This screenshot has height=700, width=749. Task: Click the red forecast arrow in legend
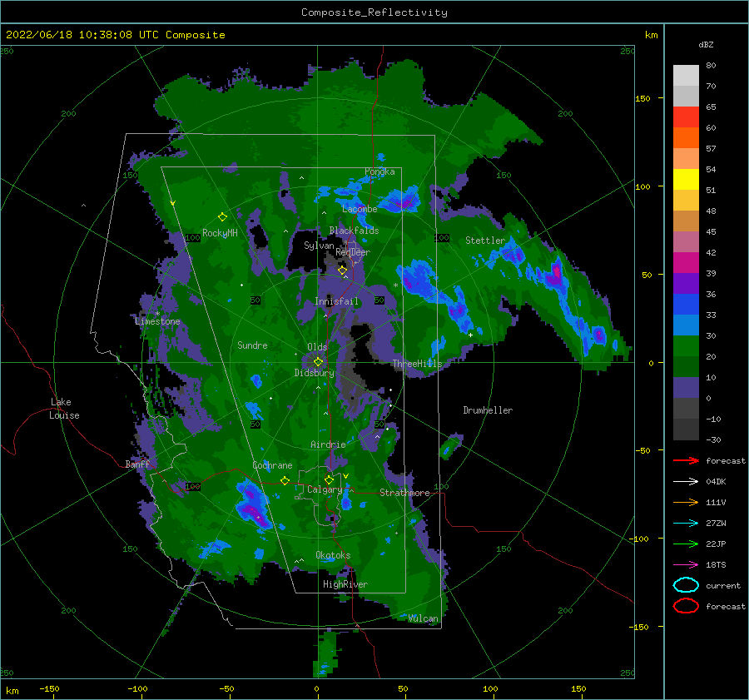686,460
